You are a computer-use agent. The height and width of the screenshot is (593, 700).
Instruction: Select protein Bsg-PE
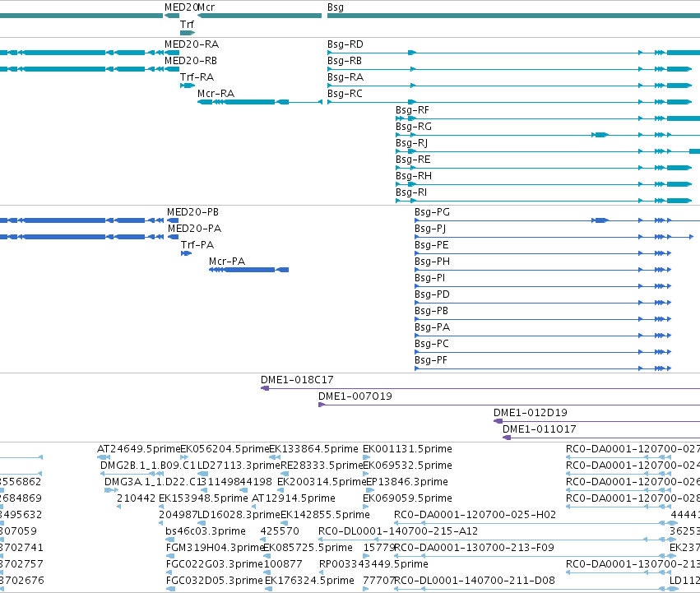432,245
